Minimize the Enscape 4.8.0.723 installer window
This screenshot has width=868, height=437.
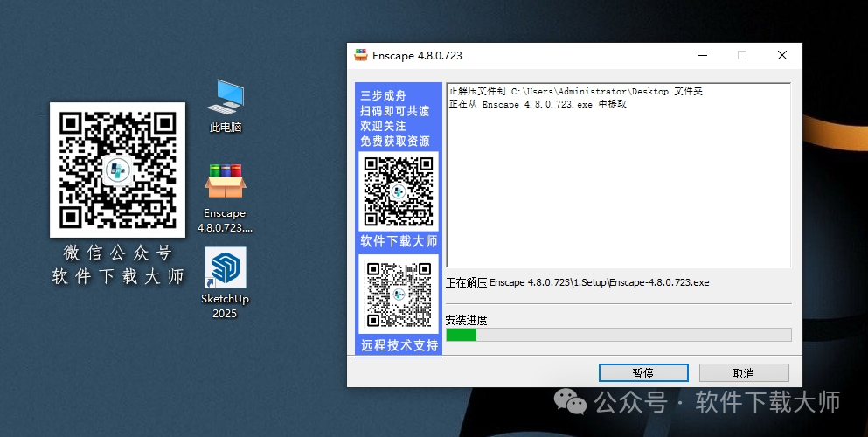(703, 55)
